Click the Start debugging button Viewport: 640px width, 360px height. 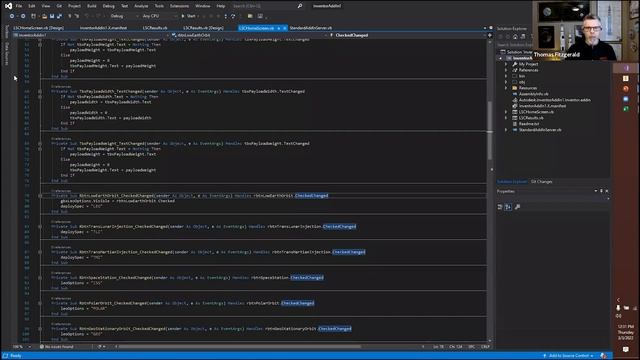pyautogui.click(x=188, y=16)
